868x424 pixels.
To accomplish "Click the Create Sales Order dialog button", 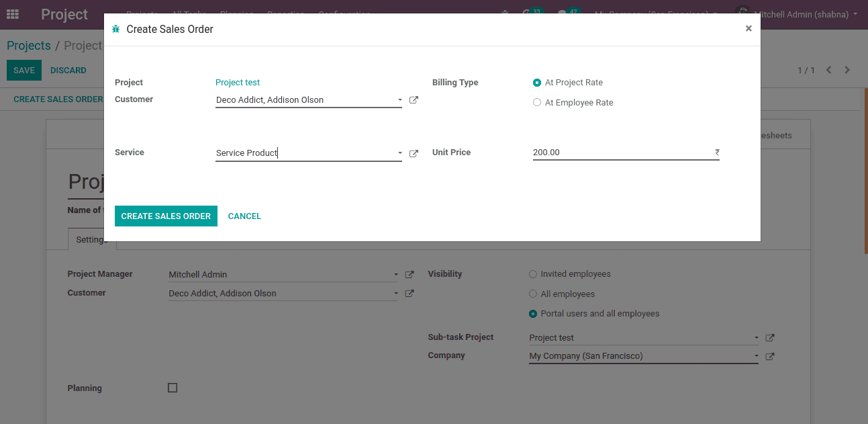I will click(166, 216).
